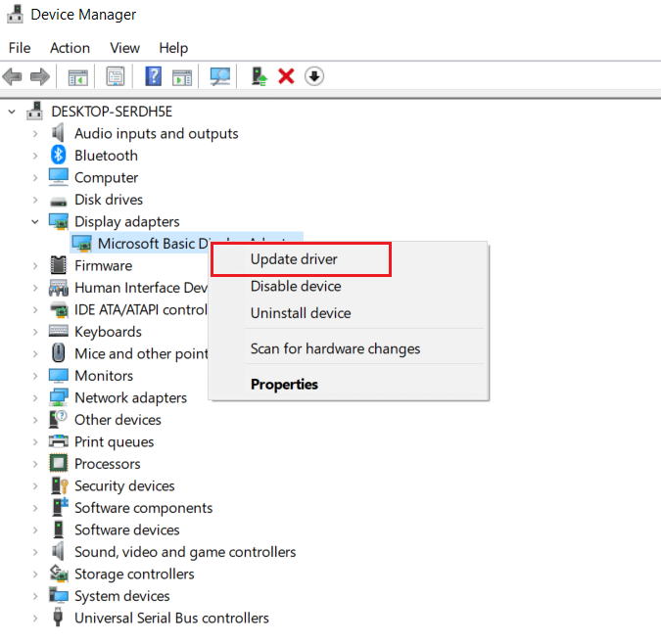Open the File menu
Image resolution: width=661 pixels, height=644 pixels.
coord(20,48)
